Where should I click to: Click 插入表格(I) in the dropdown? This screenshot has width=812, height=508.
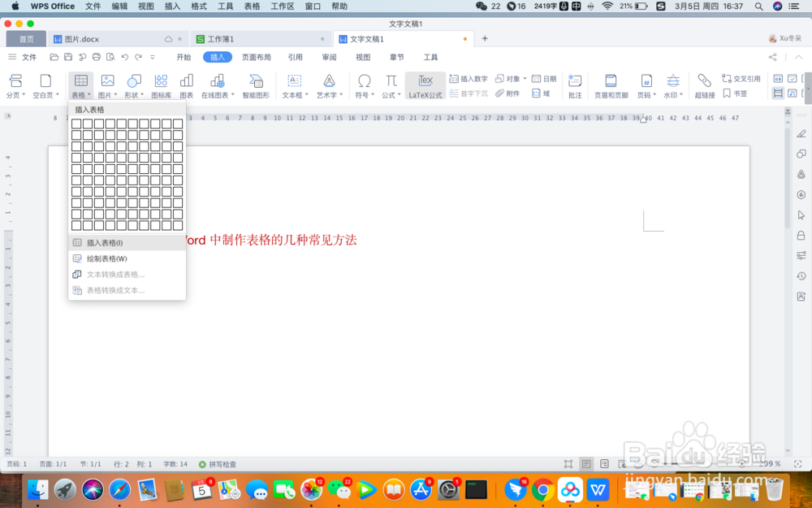point(104,241)
